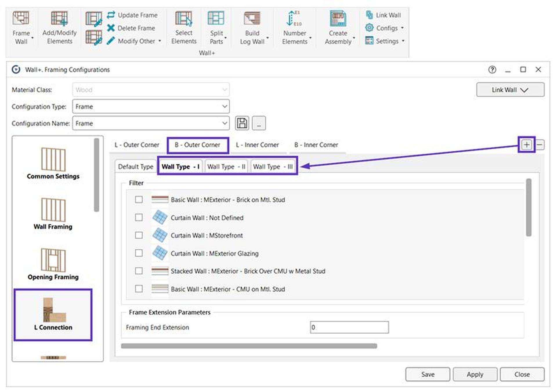
Task: Switch to B - Outer Corner tab
Action: tap(198, 145)
